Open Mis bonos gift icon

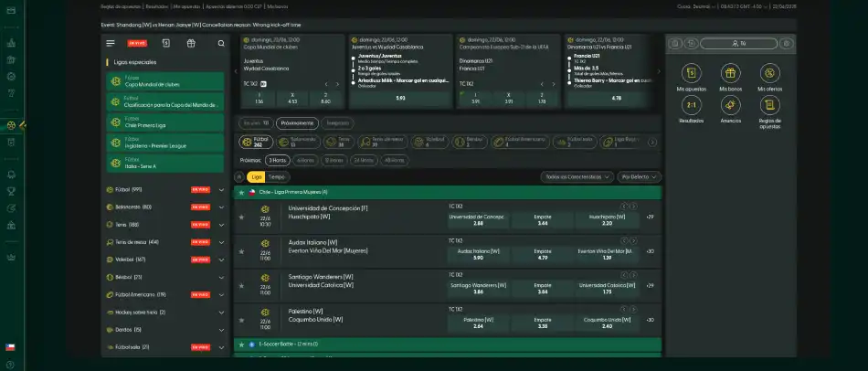click(x=730, y=74)
